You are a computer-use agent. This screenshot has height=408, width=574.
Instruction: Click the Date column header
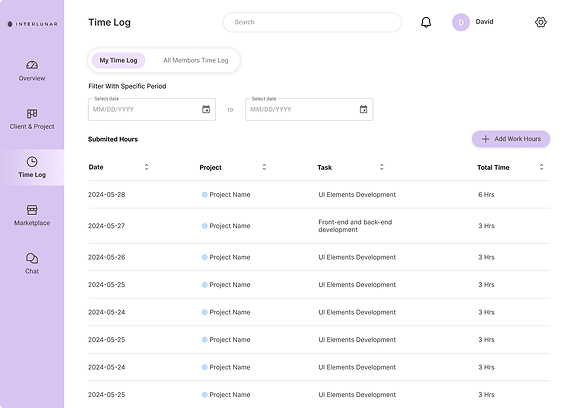(96, 167)
